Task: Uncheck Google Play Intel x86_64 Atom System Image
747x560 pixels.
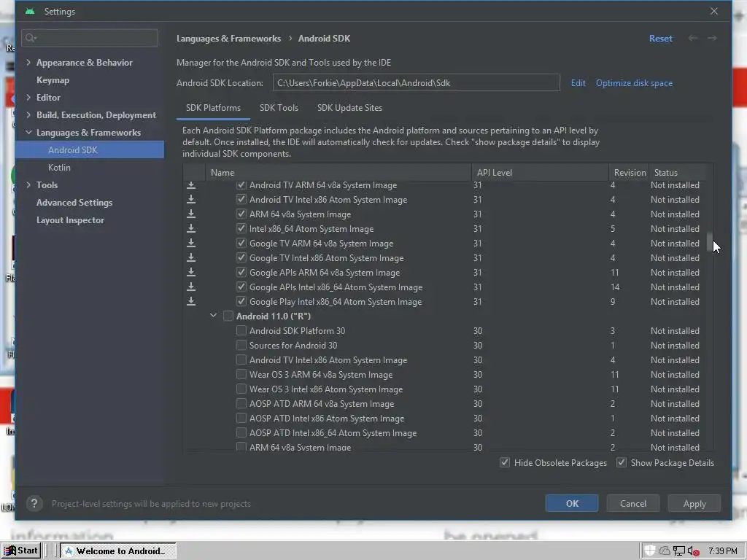Action: tap(241, 301)
